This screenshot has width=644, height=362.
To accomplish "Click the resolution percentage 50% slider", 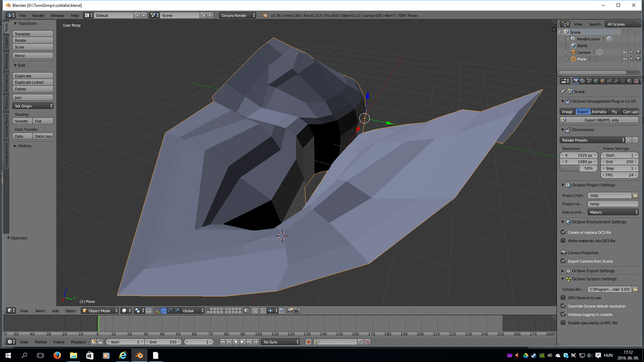I will pos(579,168).
